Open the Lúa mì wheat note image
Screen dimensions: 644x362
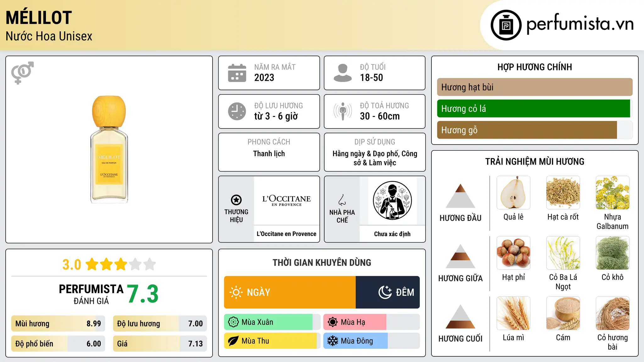[514, 313]
